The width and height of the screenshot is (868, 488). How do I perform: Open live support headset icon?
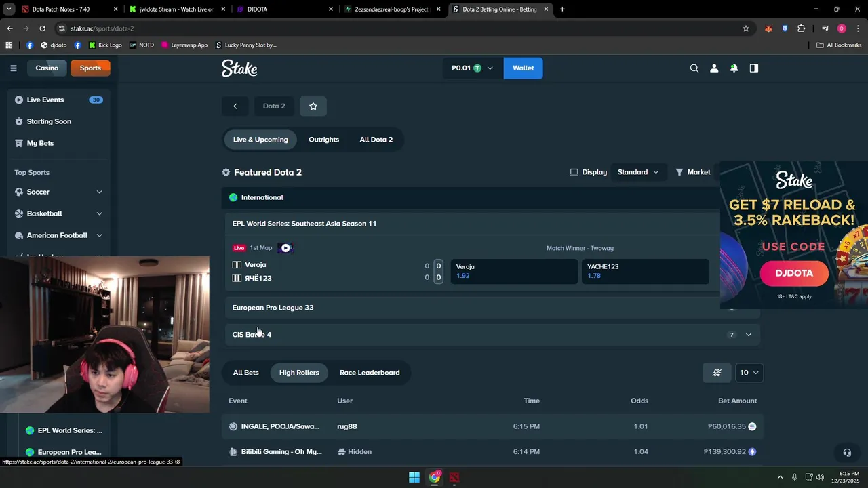(846, 452)
